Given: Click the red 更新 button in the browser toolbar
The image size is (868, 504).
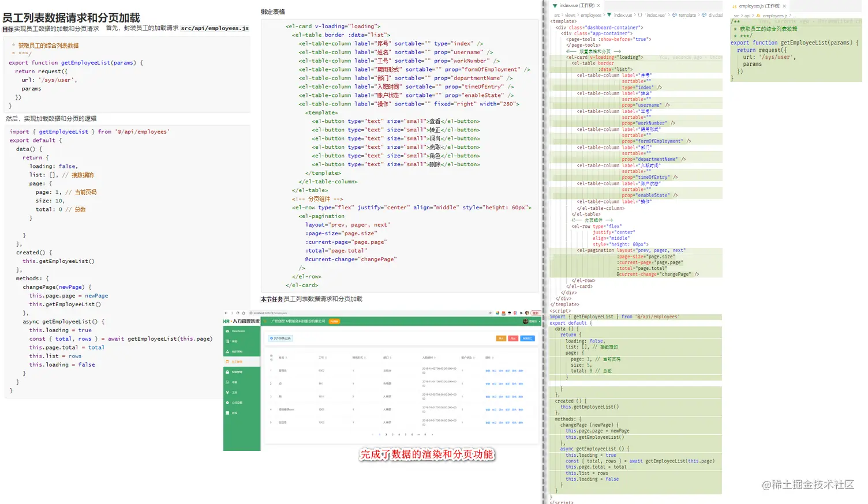Looking at the screenshot, I should pyautogui.click(x=536, y=313).
